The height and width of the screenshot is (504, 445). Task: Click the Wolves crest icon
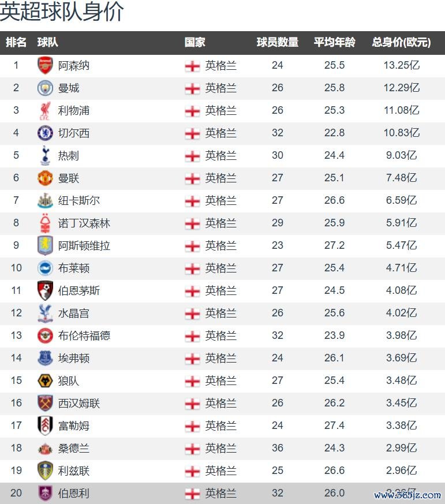point(45,381)
